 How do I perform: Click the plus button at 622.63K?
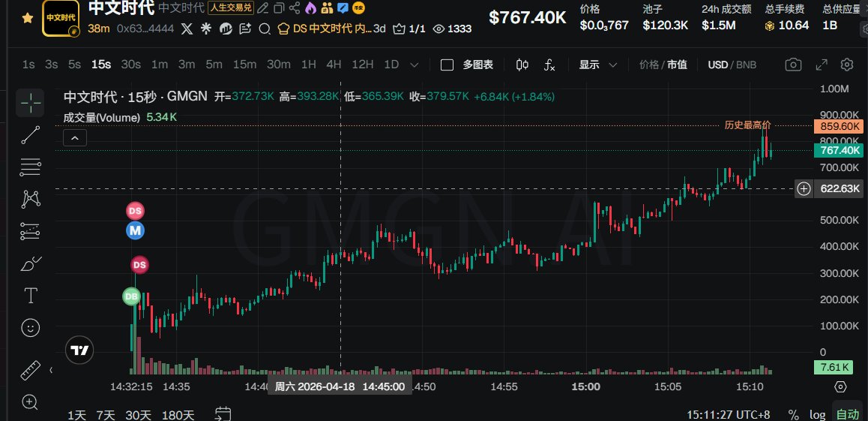(x=804, y=189)
